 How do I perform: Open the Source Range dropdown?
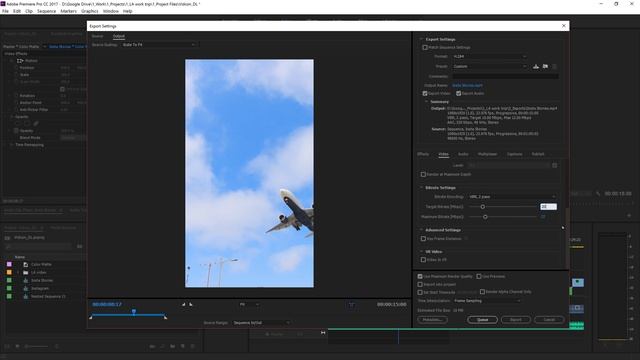coord(261,323)
